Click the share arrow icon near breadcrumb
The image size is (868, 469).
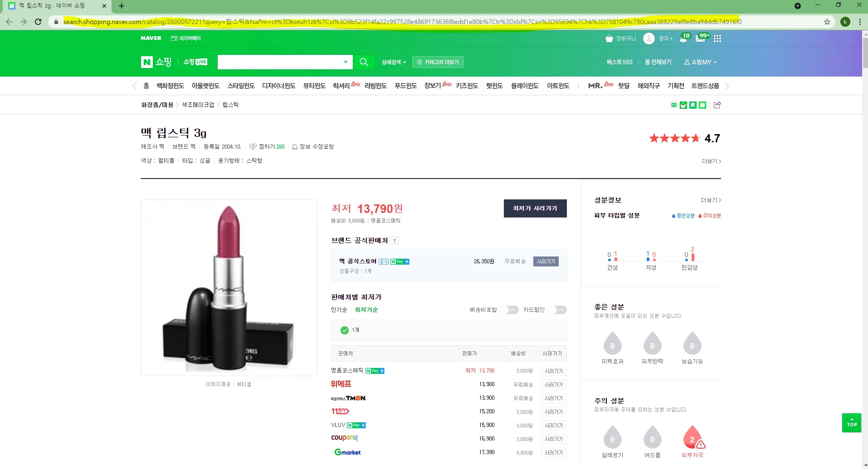coord(717,105)
